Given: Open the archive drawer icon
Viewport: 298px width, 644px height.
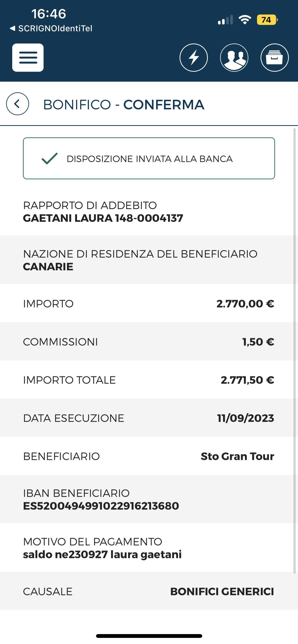Looking at the screenshot, I should [x=275, y=57].
